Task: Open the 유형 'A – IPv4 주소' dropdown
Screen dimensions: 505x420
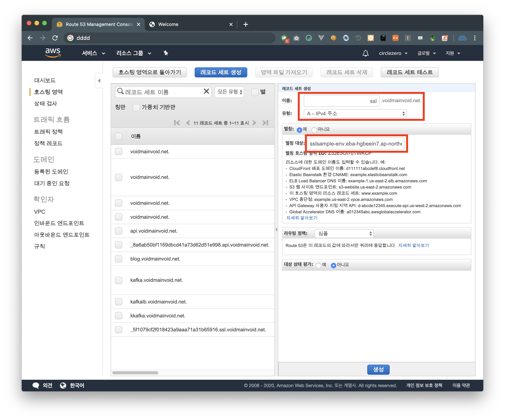Action: click(355, 114)
